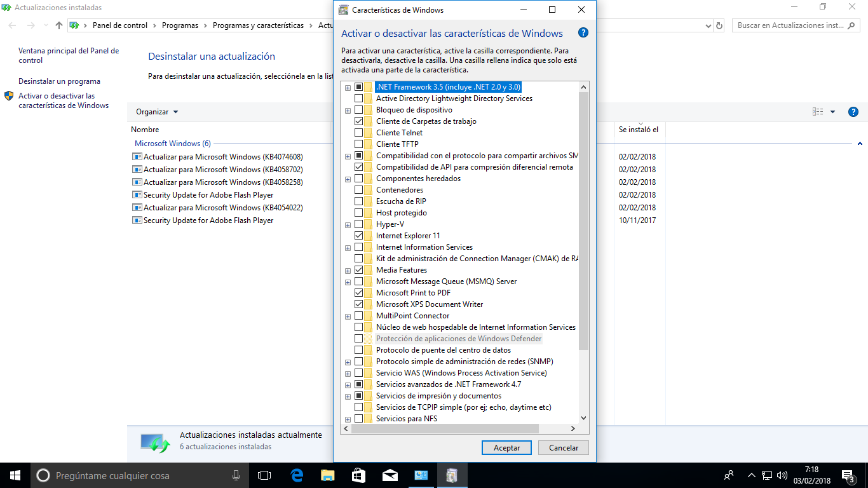Uncheck Internet Explorer 11

coord(359,236)
